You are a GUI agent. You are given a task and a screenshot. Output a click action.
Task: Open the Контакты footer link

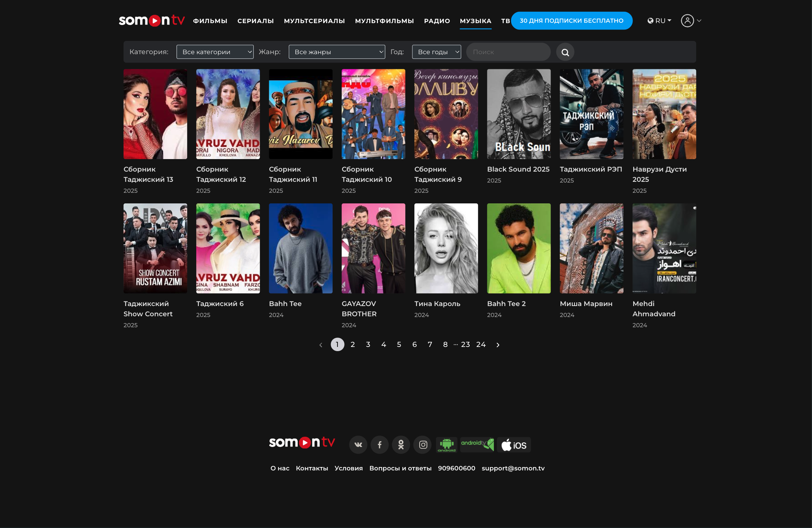tap(312, 468)
